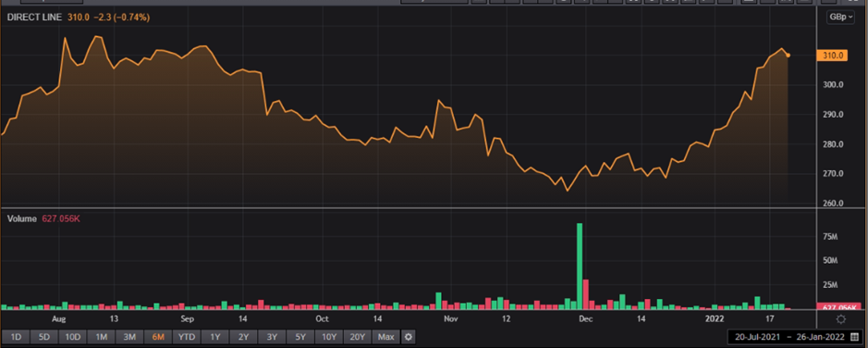Open axis settings gear below volume scale
This screenshot has height=348, width=868.
point(840,319)
